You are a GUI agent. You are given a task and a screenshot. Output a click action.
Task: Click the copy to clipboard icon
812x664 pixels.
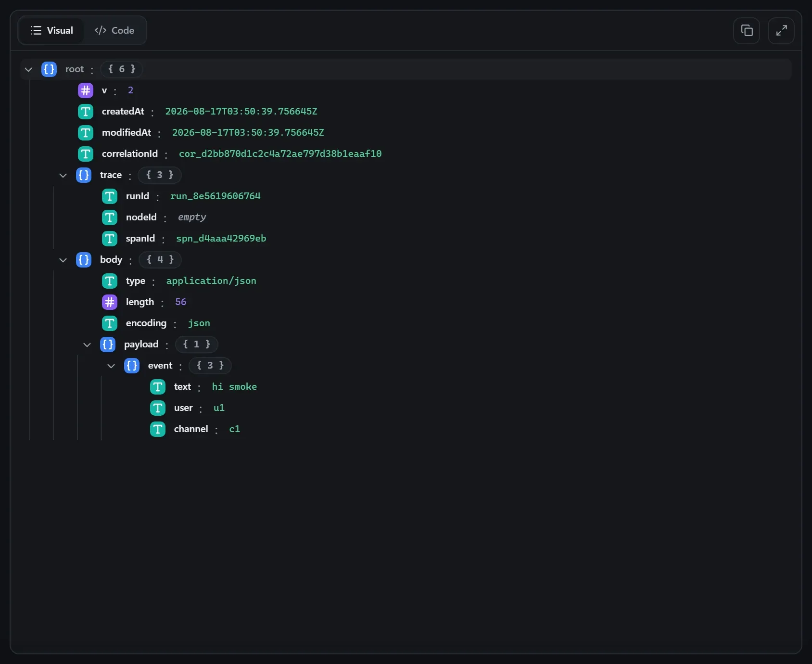click(747, 31)
